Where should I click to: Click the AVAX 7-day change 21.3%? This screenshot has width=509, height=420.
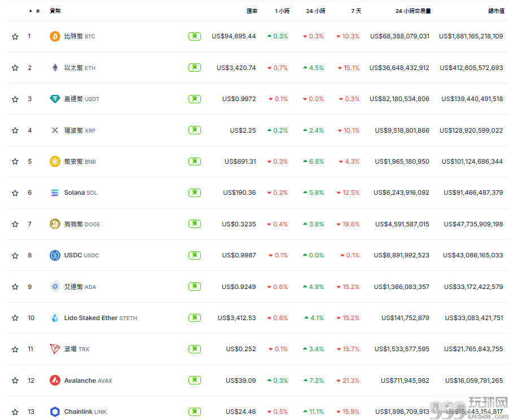(348, 380)
